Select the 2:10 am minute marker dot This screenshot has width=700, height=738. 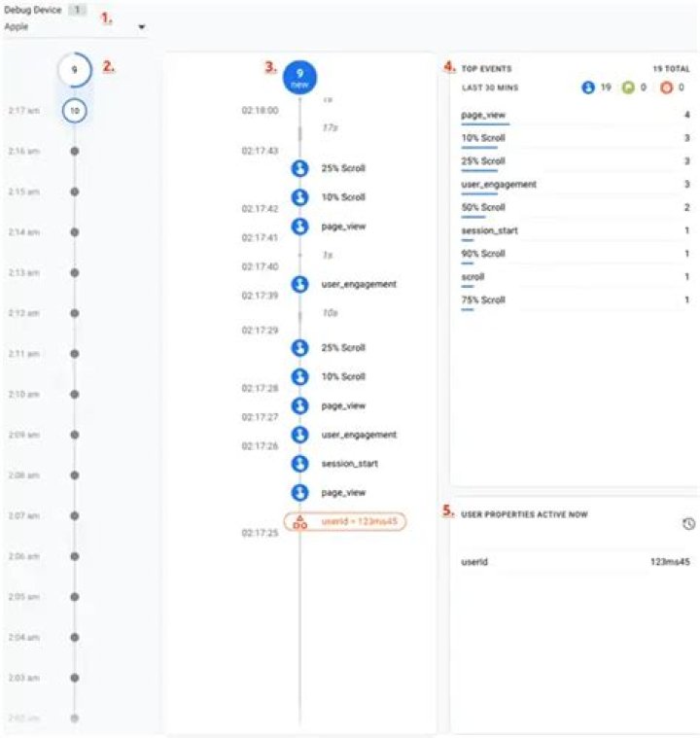(75, 394)
